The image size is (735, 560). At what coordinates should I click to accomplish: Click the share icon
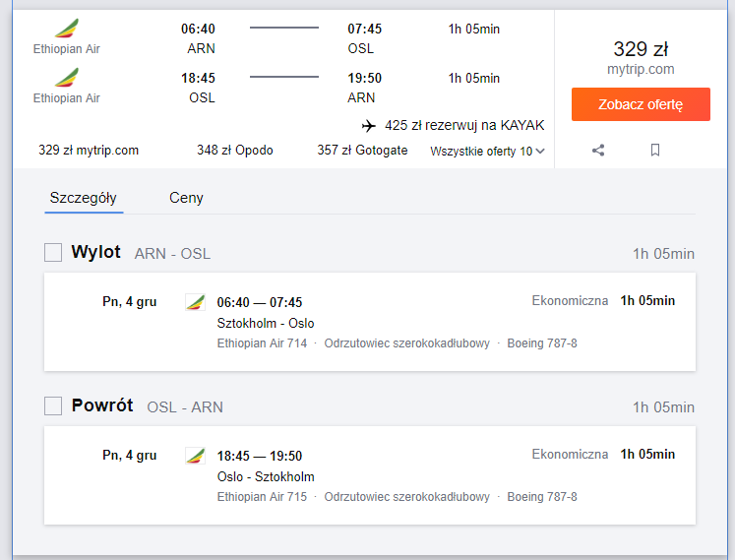598,150
